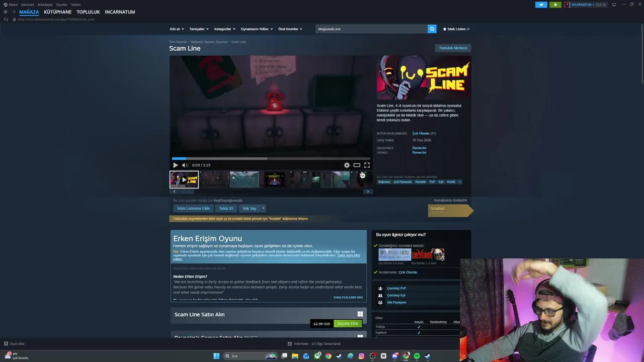Screen dimensions: 644x362
Task: Select the Scam Line logo thumbnail
Action: click(184, 179)
